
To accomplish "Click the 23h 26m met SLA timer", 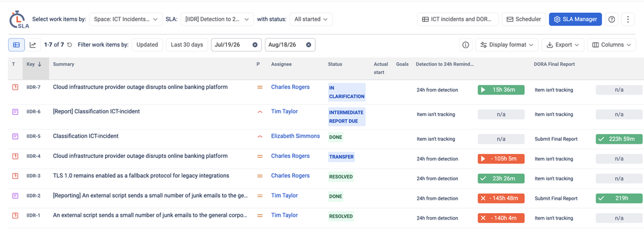I will coord(501,178).
